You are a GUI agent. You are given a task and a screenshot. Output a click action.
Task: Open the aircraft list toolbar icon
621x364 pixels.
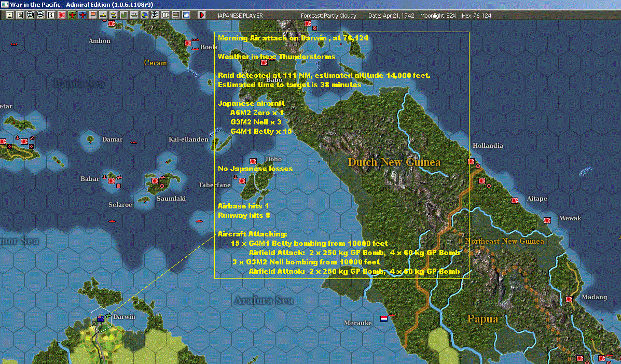coord(30,15)
